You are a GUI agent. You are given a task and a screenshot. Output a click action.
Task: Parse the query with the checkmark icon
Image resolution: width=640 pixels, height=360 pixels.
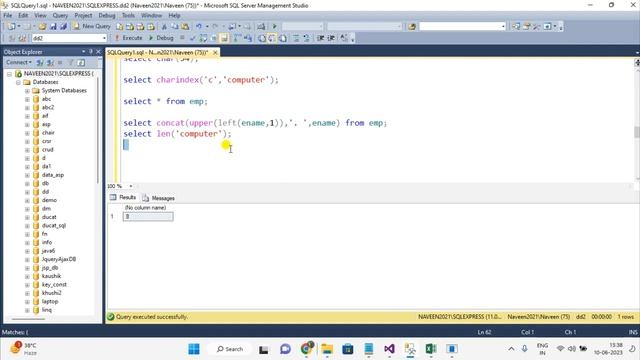193,38
